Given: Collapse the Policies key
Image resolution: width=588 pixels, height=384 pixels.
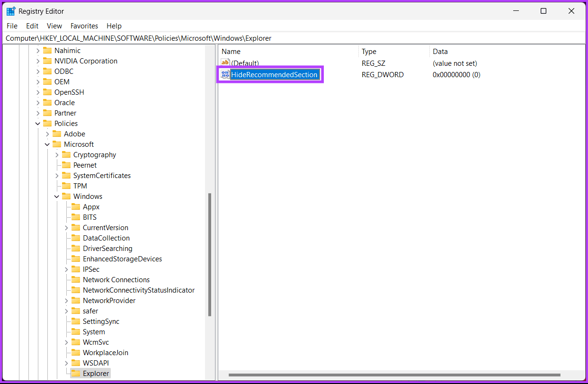Looking at the screenshot, I should pyautogui.click(x=38, y=124).
